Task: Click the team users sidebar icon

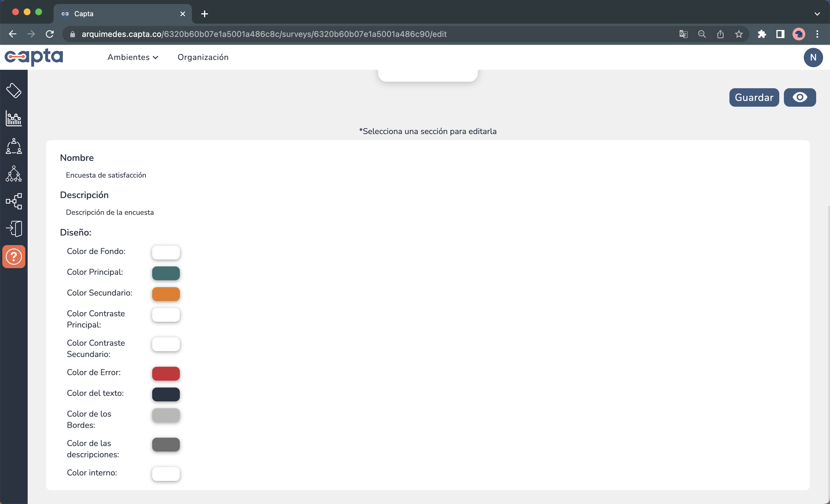Action: 14,146
